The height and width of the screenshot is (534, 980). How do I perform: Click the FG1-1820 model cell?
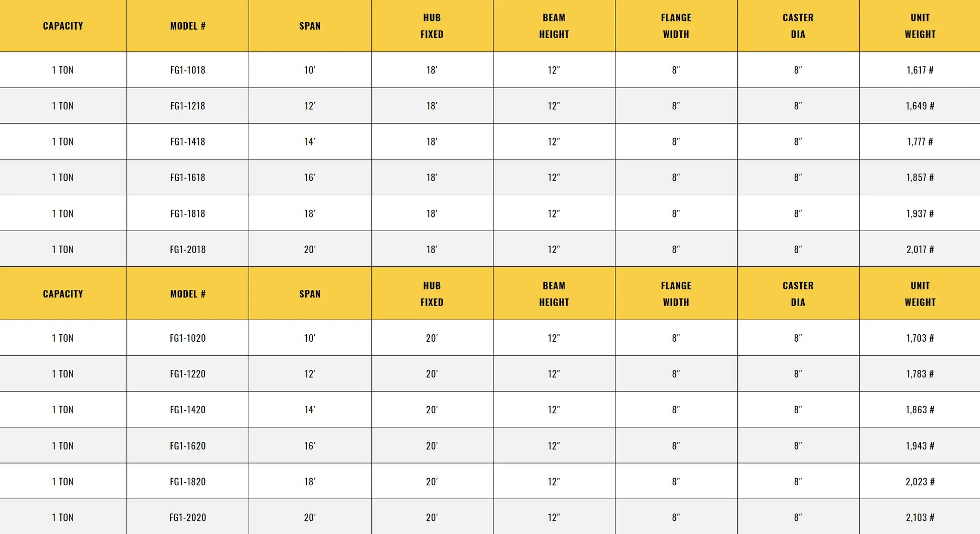click(x=187, y=482)
